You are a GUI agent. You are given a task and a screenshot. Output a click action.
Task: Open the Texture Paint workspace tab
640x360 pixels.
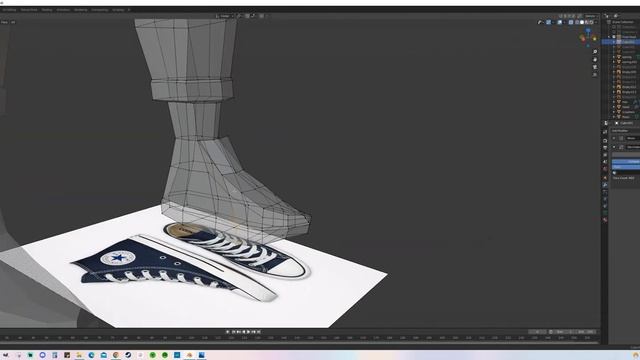pos(29,9)
